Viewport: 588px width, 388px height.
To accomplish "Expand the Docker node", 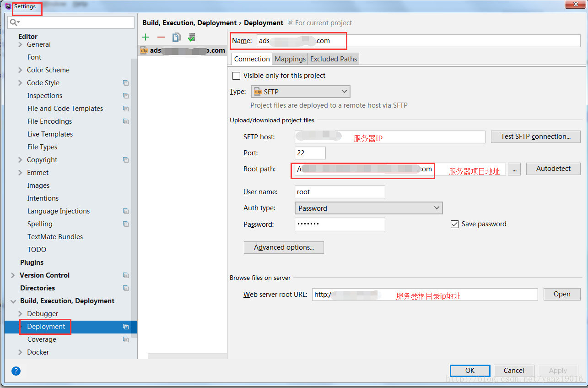I will coord(20,352).
